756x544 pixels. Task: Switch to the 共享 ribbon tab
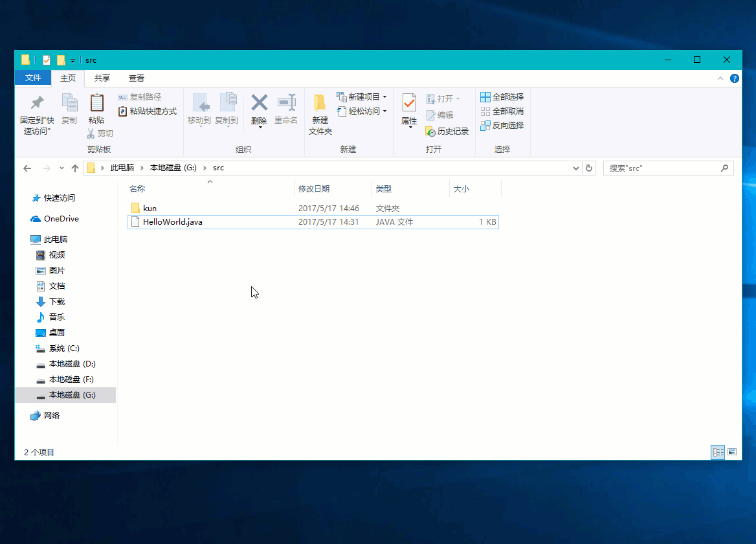(102, 78)
